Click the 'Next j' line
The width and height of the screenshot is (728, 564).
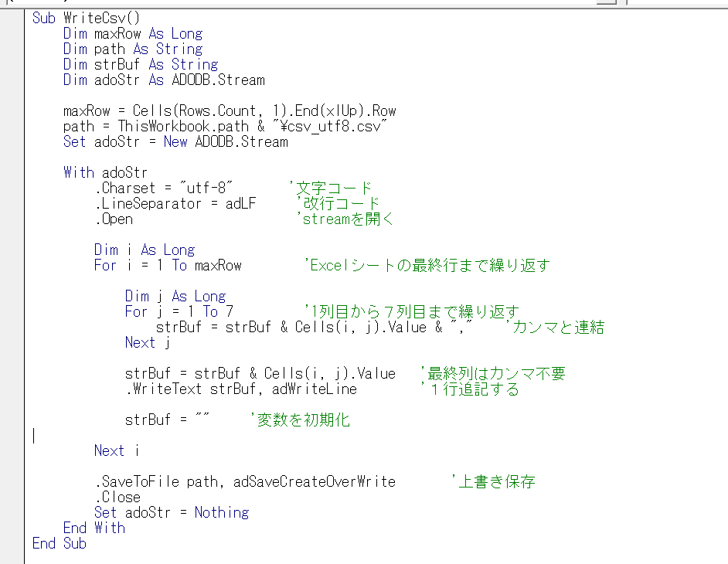point(148,342)
